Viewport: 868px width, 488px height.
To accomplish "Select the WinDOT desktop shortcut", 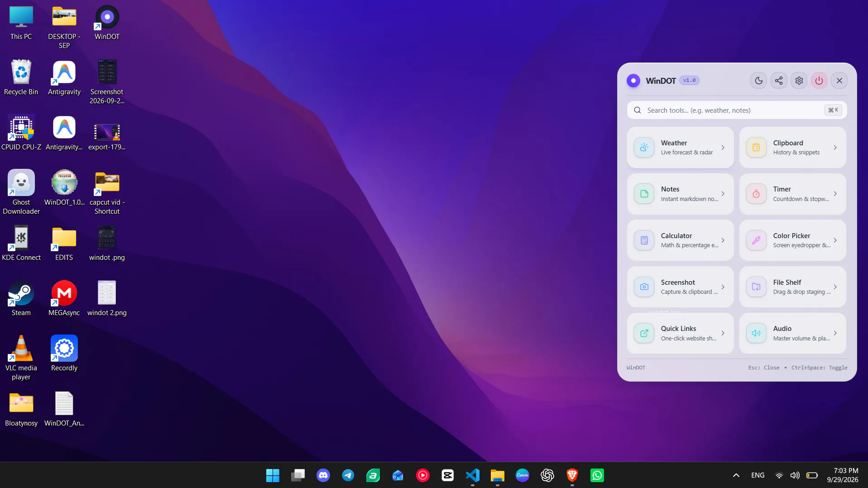I will pyautogui.click(x=107, y=23).
